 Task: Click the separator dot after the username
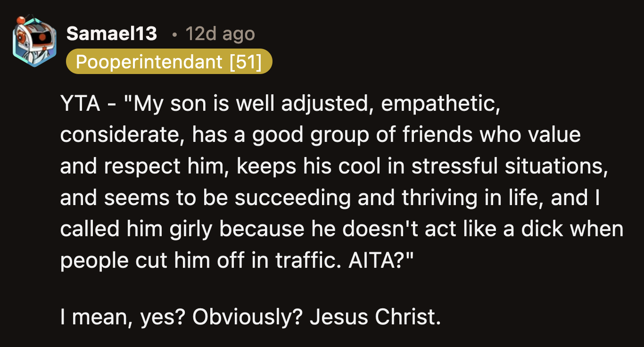pyautogui.click(x=175, y=35)
